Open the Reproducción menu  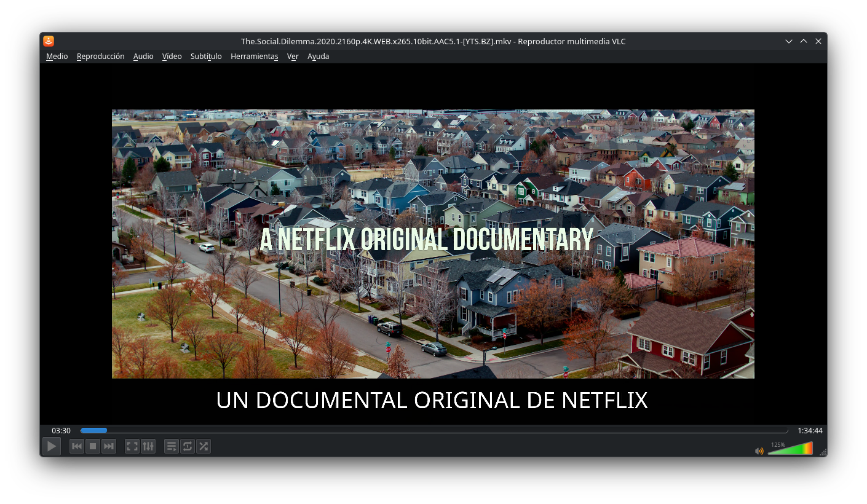coord(100,56)
